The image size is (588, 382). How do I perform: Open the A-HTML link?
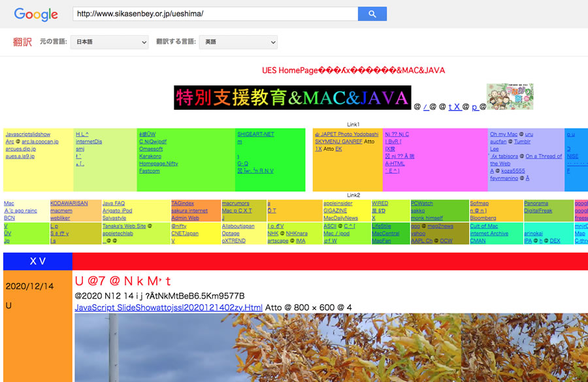(x=395, y=163)
